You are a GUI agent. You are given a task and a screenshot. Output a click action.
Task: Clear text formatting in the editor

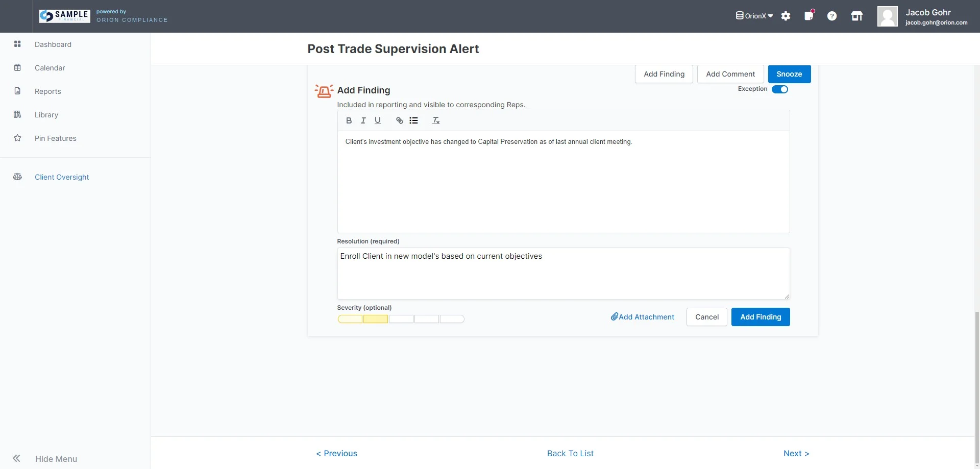pos(436,121)
